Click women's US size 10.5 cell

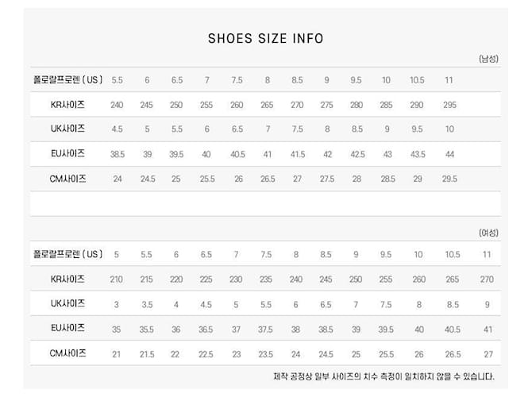[453, 255]
